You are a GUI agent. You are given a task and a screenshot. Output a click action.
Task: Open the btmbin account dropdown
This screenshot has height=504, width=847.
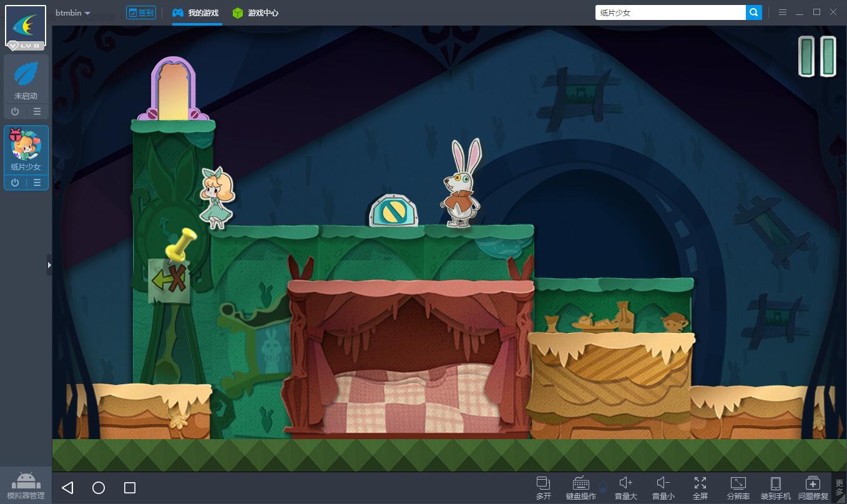click(73, 13)
